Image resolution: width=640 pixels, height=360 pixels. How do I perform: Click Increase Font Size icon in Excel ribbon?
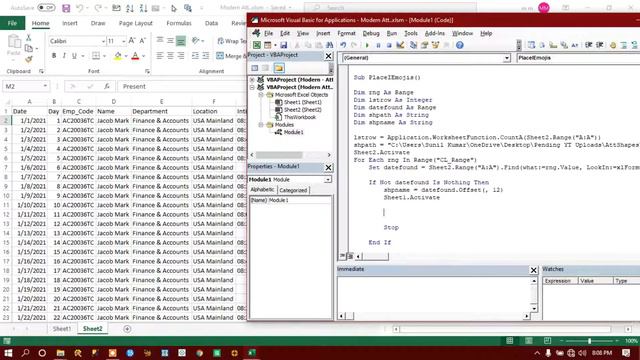tap(132, 41)
